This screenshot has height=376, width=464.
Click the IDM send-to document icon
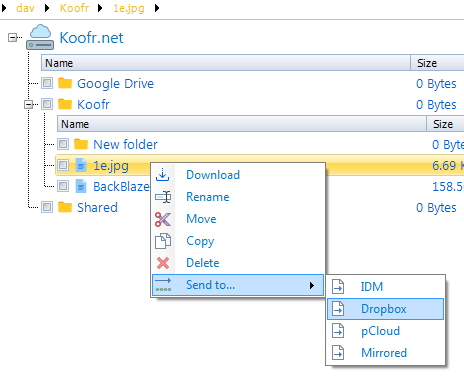pyautogui.click(x=338, y=287)
